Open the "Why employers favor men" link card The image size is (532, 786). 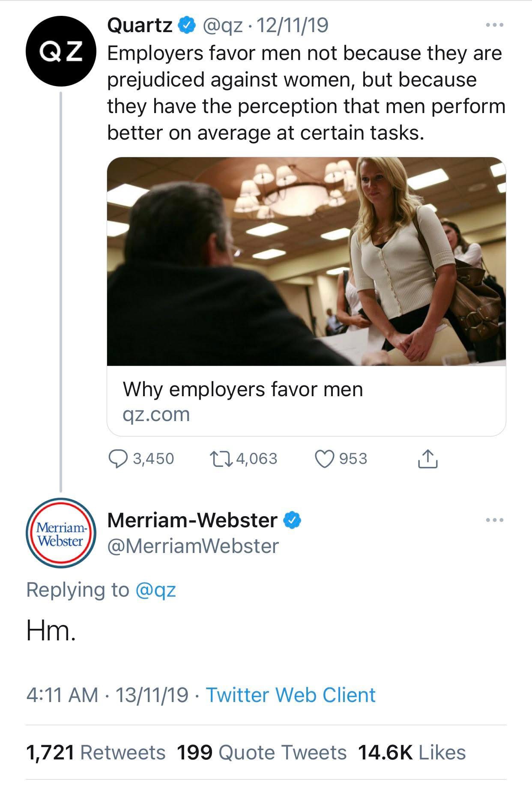(242, 401)
